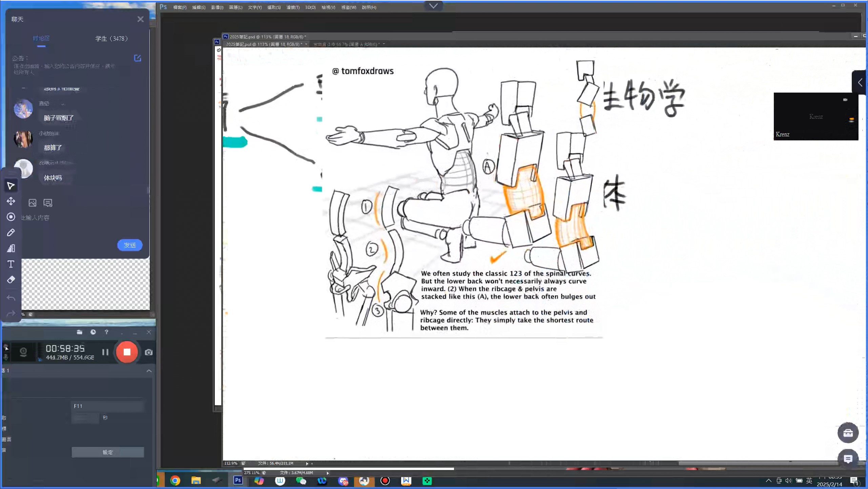Open Google Chrome from the taskbar
This screenshot has width=868, height=489.
click(175, 481)
